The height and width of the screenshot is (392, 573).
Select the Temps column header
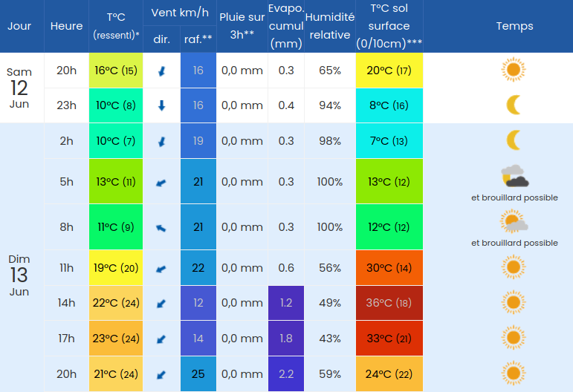(x=514, y=26)
